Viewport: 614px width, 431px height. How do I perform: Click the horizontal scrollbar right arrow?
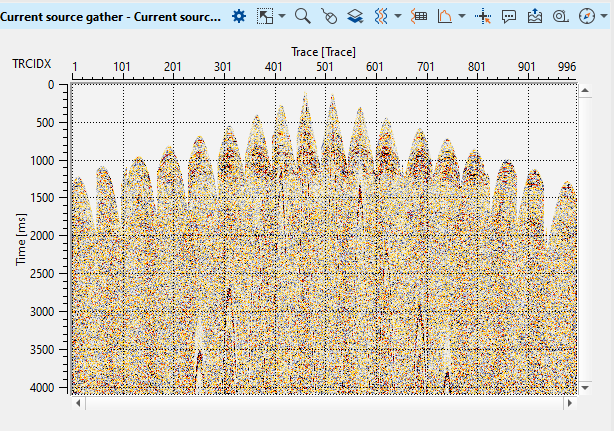click(570, 403)
